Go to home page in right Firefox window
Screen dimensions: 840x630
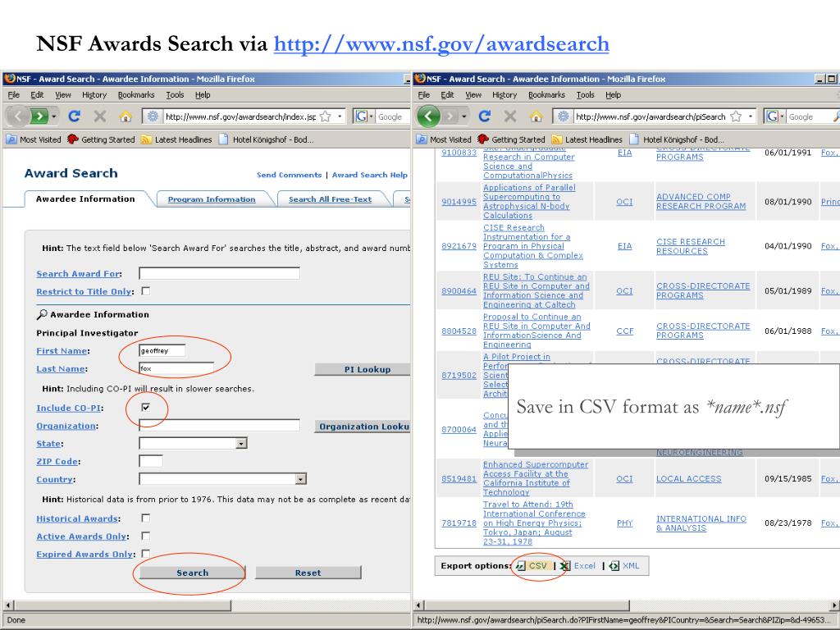coord(536,116)
